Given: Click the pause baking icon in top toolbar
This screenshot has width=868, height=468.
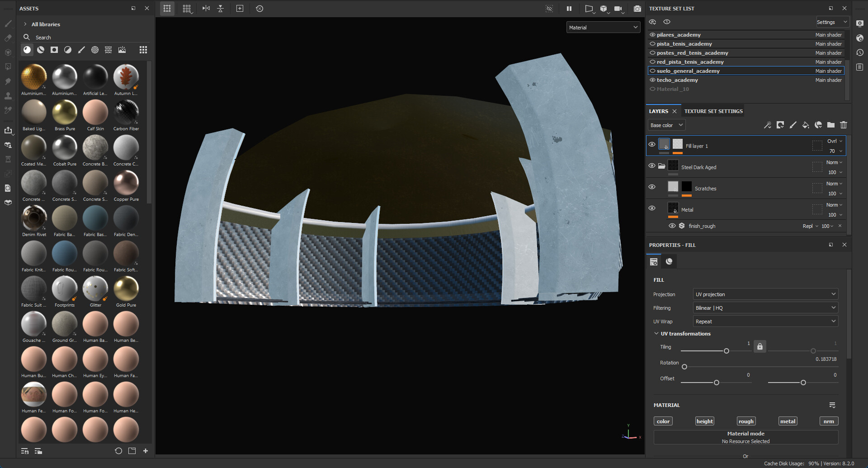Looking at the screenshot, I should tap(569, 9).
